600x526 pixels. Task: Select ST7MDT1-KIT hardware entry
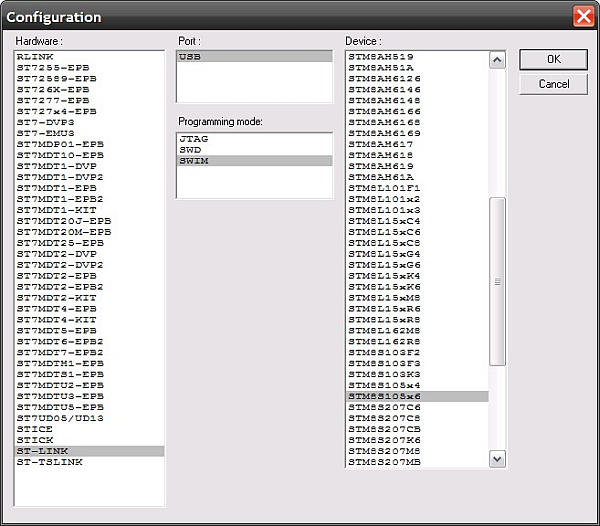(90, 210)
